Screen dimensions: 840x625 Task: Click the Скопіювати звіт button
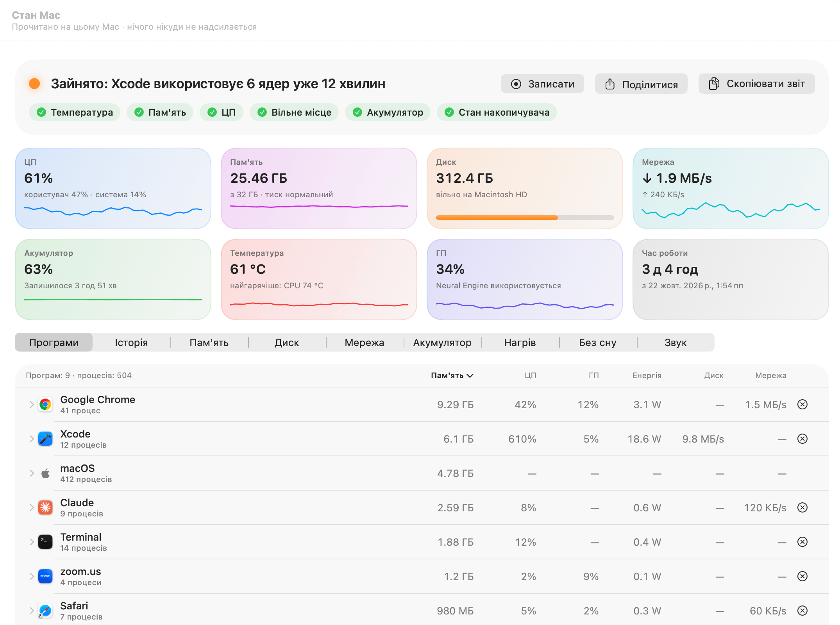point(757,84)
